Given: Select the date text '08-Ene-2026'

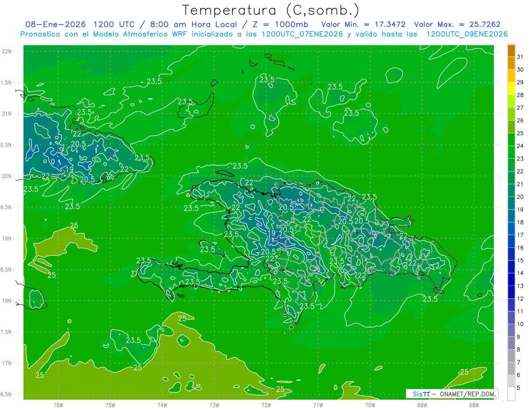Looking at the screenshot, I should click(55, 24).
